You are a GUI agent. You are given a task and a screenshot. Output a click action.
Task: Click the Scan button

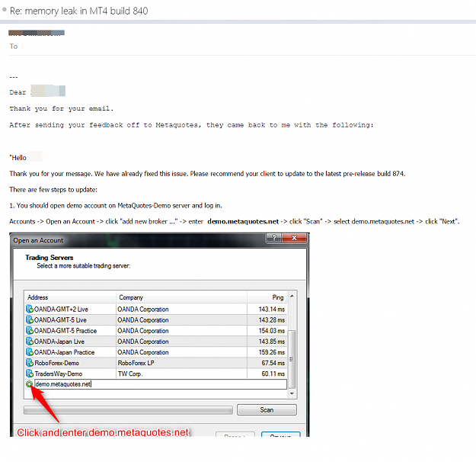267,409
